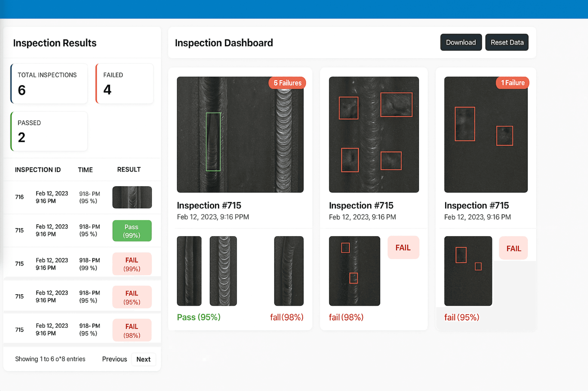Click the Download button
The width and height of the screenshot is (588, 391).
(460, 42)
